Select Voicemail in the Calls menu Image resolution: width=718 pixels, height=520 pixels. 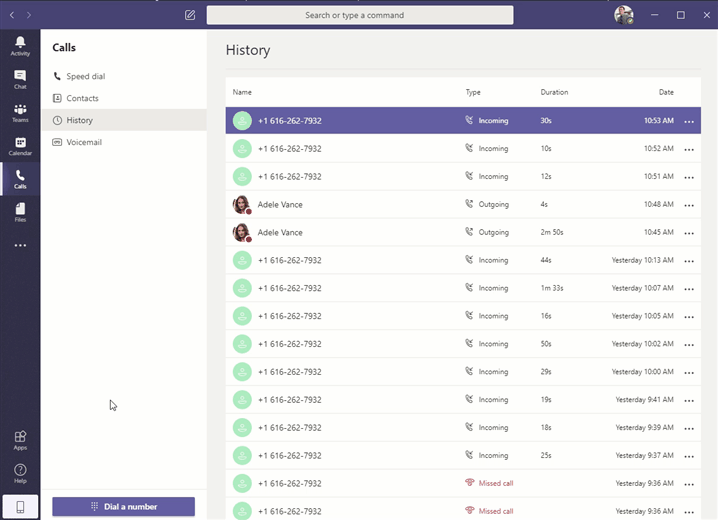[x=124, y=142]
